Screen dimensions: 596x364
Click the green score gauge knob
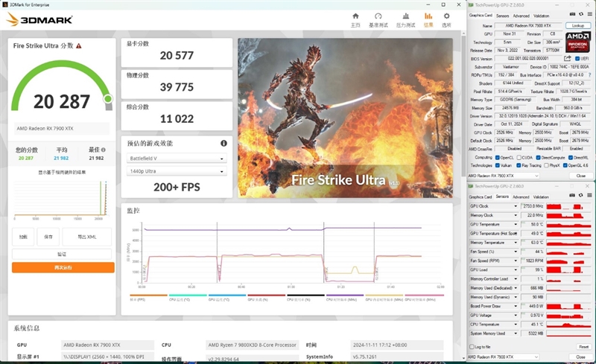[108, 99]
